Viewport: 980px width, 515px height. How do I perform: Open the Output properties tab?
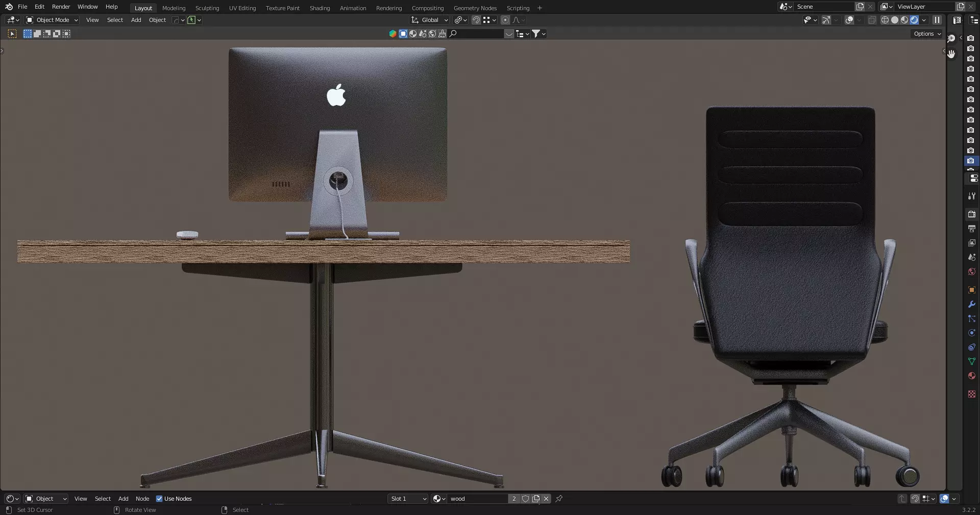click(x=972, y=229)
